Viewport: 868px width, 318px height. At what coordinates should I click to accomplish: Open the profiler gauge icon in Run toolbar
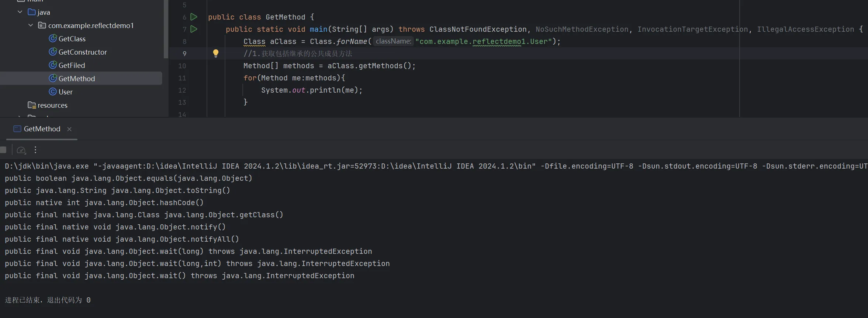pyautogui.click(x=21, y=150)
